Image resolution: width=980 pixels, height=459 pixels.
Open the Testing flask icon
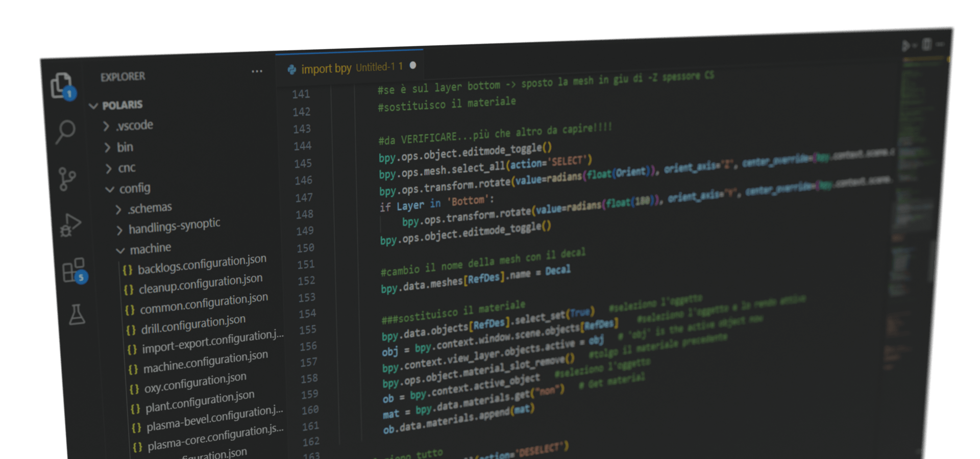pos(77,314)
